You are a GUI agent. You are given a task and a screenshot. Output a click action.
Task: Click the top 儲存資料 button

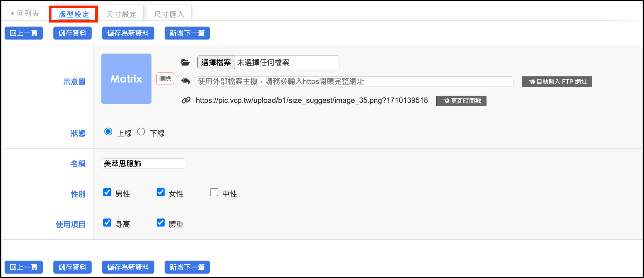click(72, 33)
